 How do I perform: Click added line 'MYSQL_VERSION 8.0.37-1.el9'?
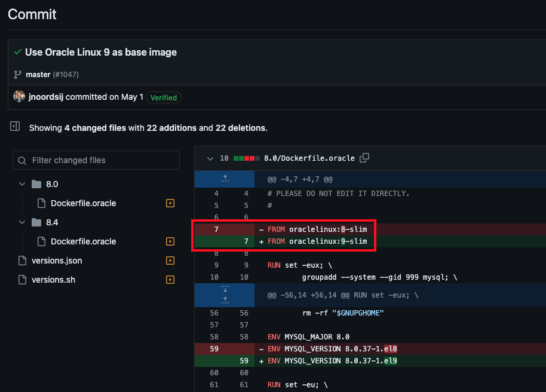click(332, 361)
